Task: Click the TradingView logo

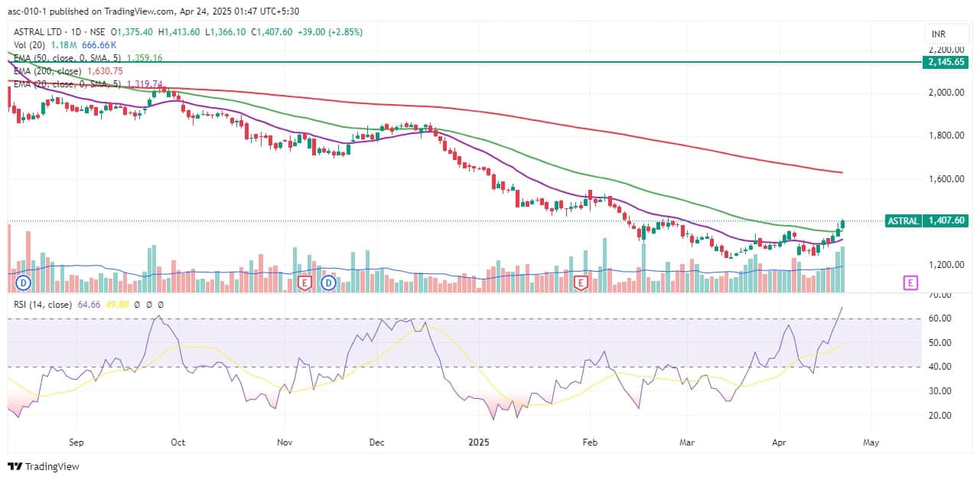Action: [x=44, y=466]
